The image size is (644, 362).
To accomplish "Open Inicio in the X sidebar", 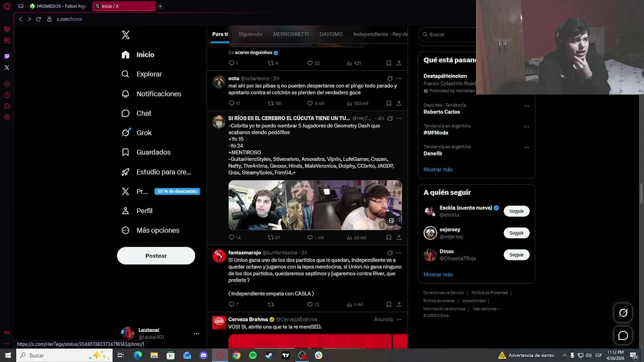I will click(x=138, y=55).
